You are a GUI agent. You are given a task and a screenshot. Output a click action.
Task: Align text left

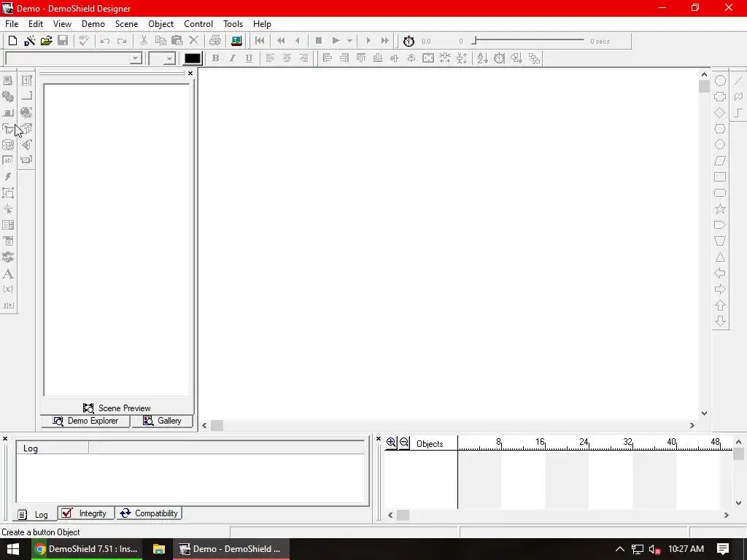pos(270,58)
